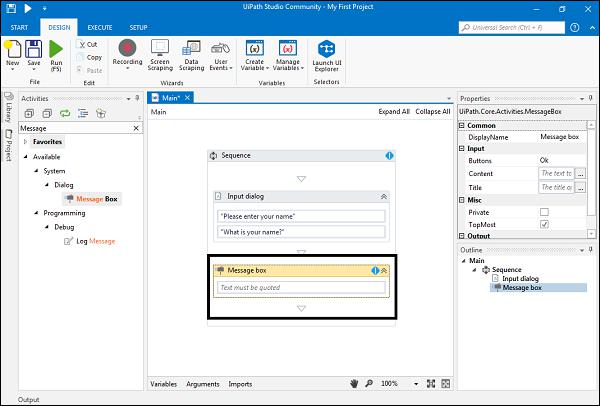Toggle the Private checkbox
The height and width of the screenshot is (406, 600).
544,212
